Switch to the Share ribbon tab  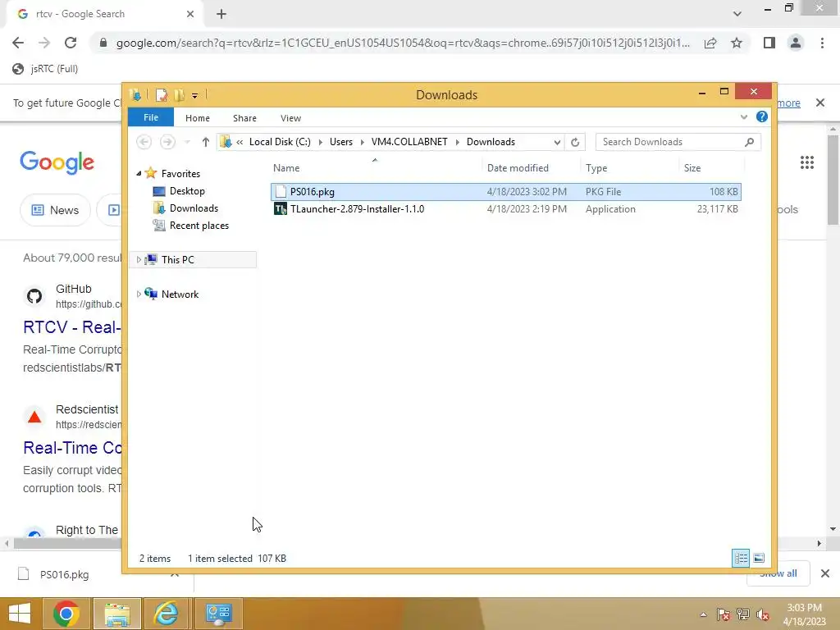(244, 118)
